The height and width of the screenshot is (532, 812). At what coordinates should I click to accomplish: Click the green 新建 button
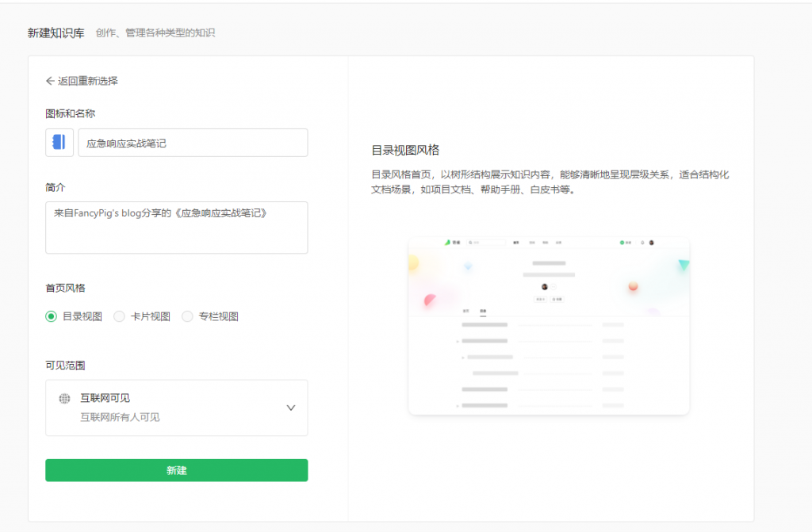(x=177, y=470)
